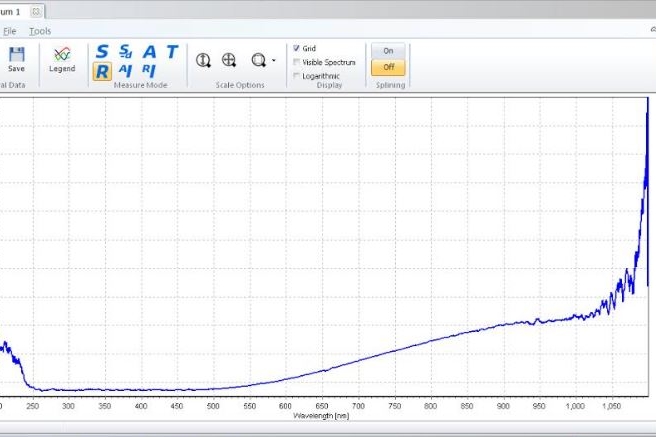Show the graph Legend

pos(62,58)
